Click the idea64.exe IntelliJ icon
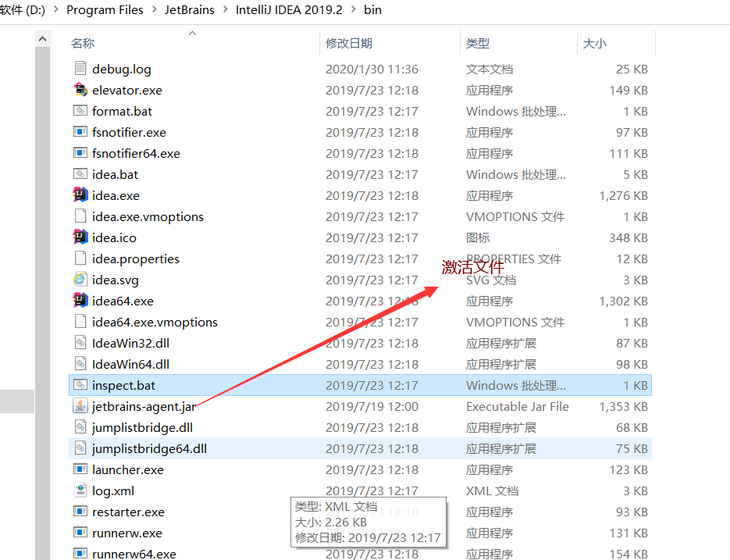The width and height of the screenshot is (730, 560). tap(80, 300)
